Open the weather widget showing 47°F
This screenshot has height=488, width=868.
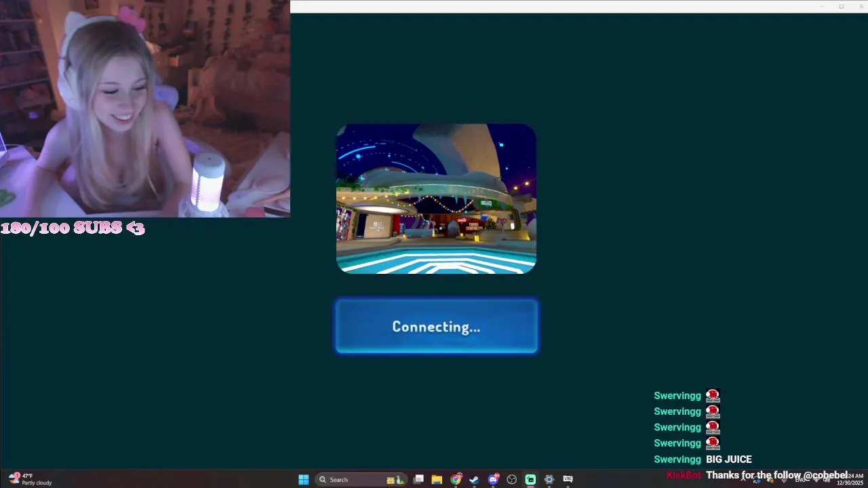pyautogui.click(x=30, y=479)
